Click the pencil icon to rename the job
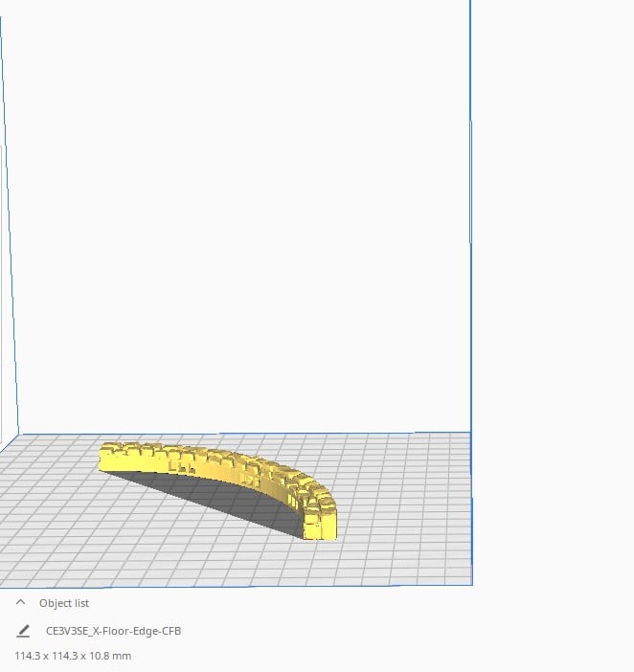Viewport: 634px width, 672px height. 23,631
